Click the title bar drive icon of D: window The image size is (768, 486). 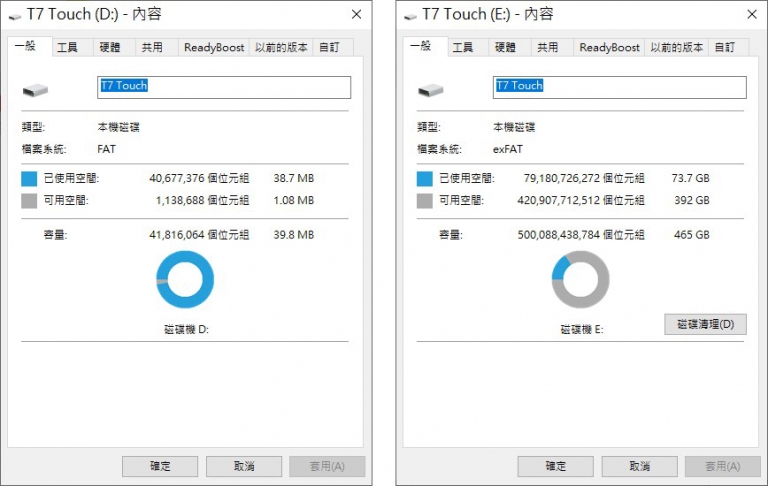coord(15,17)
